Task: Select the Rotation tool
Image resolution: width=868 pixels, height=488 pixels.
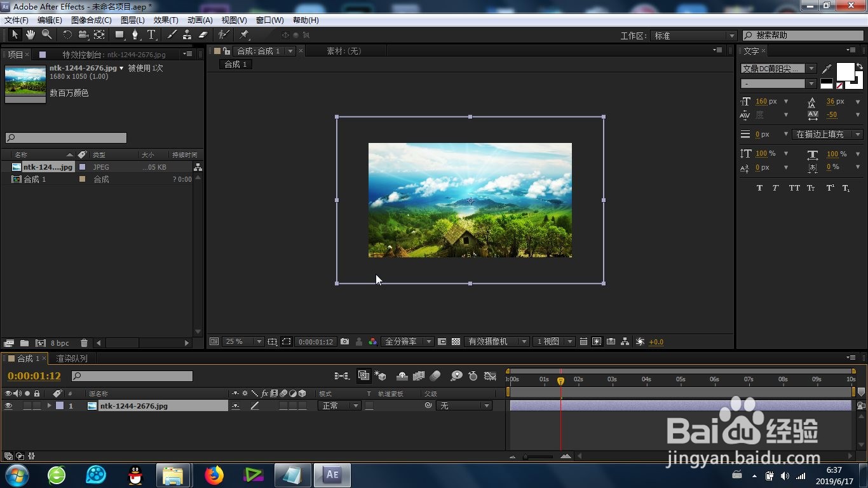Action: (67, 34)
